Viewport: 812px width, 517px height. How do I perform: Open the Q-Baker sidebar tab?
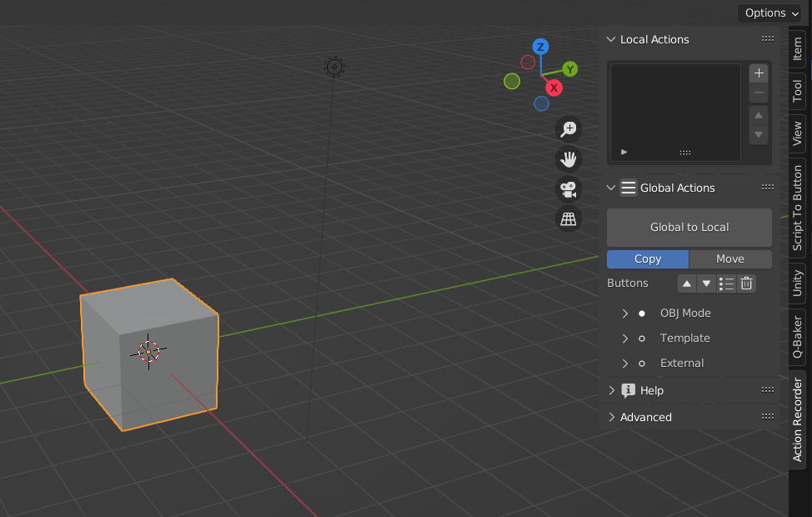coord(798,337)
